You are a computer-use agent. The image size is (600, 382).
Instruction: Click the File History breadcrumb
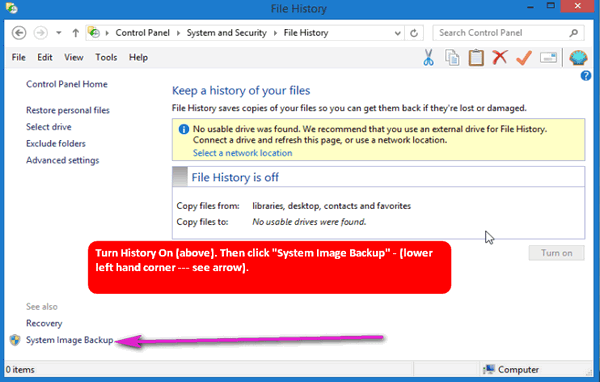[x=306, y=33]
